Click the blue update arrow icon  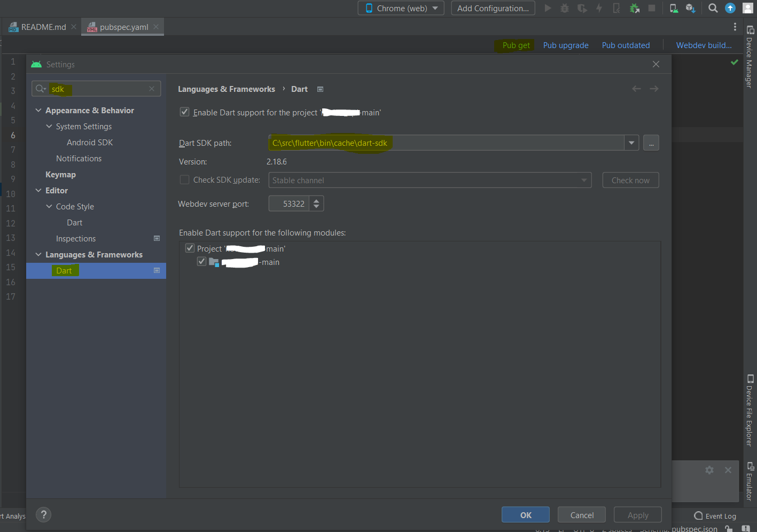click(730, 8)
